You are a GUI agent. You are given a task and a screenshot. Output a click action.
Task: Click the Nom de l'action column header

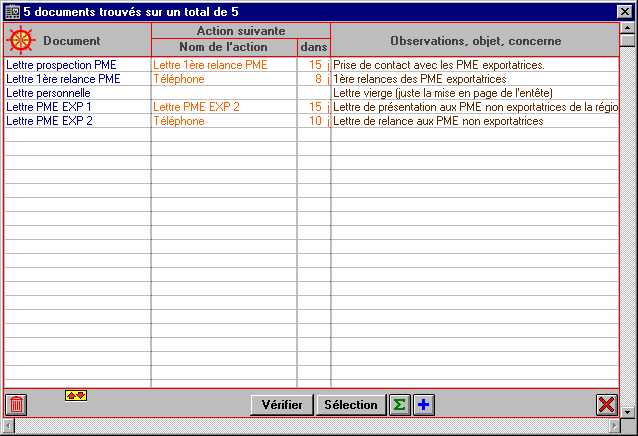[224, 47]
